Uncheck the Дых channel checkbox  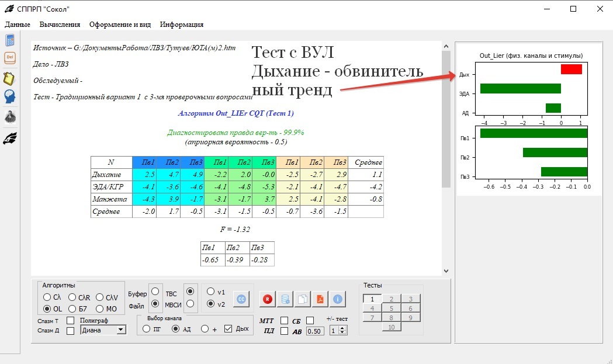[228, 328]
